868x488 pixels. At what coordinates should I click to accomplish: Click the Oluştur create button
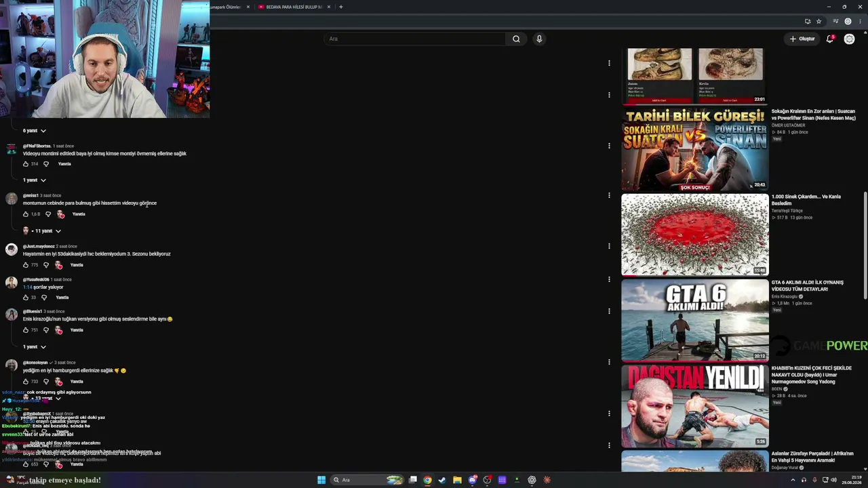(802, 39)
